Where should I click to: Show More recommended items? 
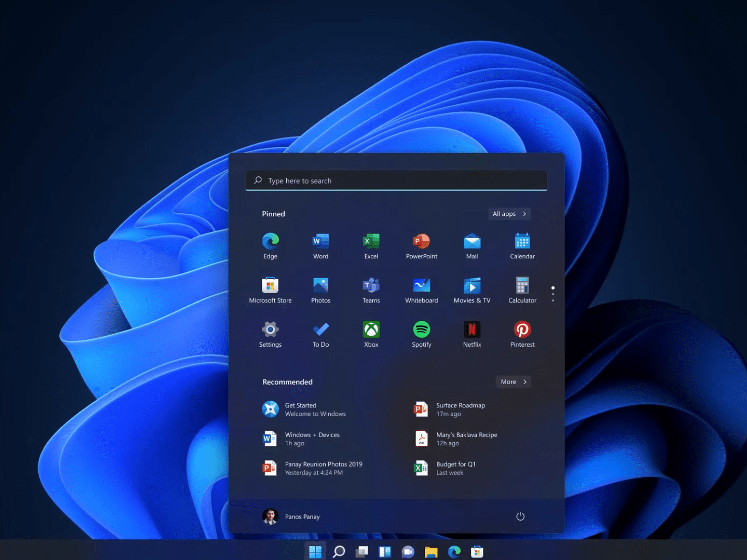tap(513, 382)
